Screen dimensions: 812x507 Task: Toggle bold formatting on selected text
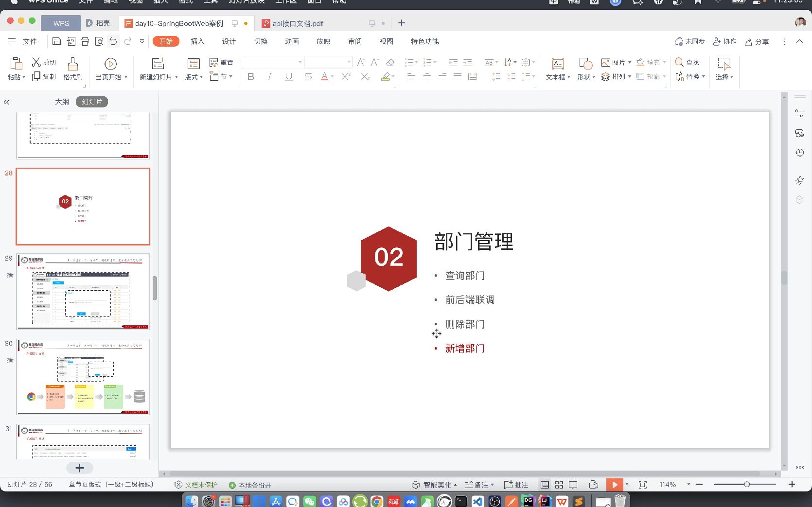pos(250,76)
